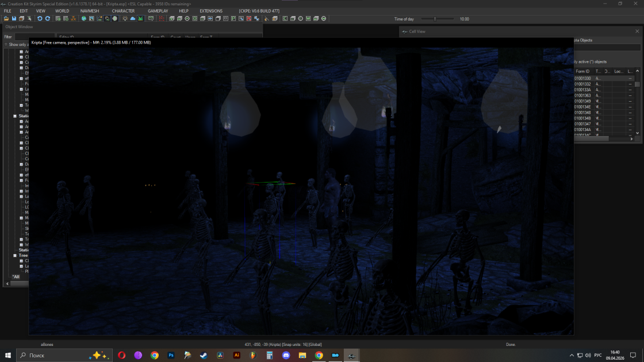Click the Cell View scroll right arrow

631,138
